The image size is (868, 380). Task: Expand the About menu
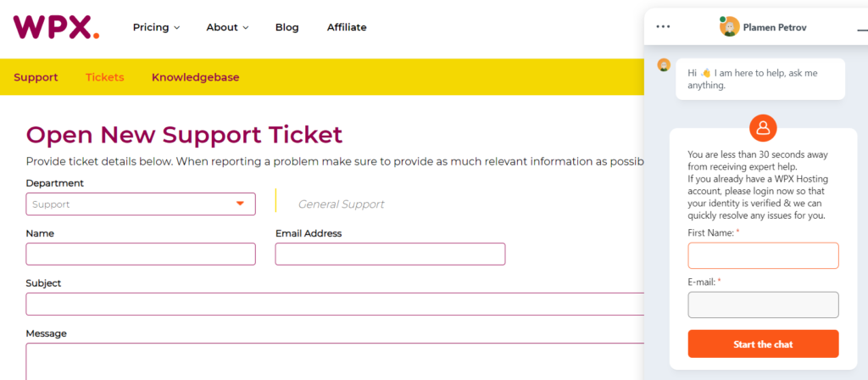click(227, 27)
